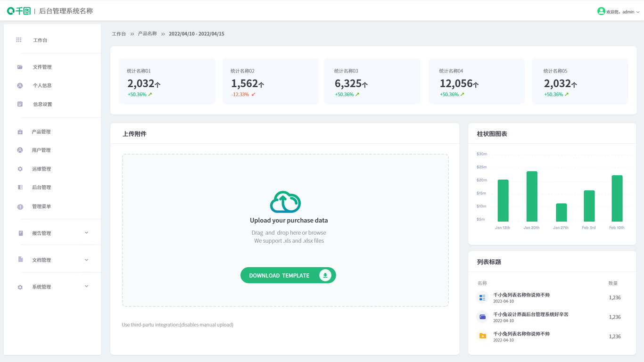Click the 文档管理 file icon
Viewport: 644px width, 362px height.
click(x=20, y=259)
